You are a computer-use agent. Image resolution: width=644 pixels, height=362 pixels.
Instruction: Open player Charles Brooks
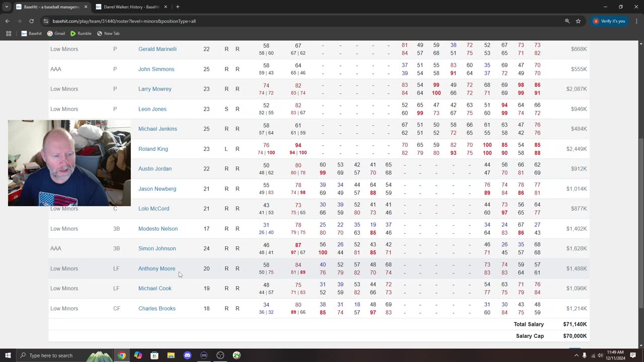click(156, 309)
